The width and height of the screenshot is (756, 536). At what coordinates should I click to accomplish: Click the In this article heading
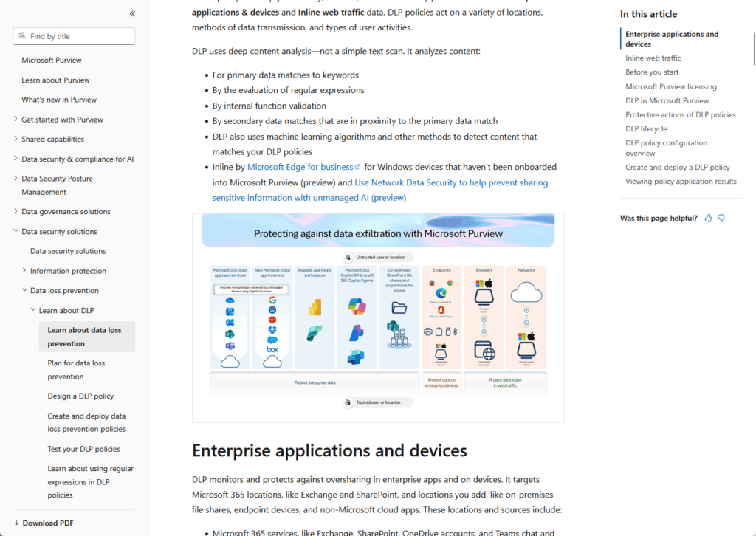point(648,14)
